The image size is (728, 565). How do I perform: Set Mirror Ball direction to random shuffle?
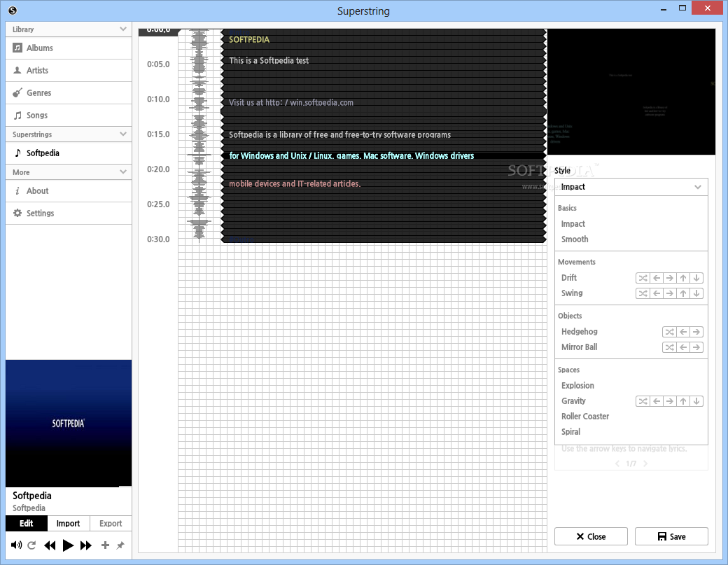pos(669,347)
